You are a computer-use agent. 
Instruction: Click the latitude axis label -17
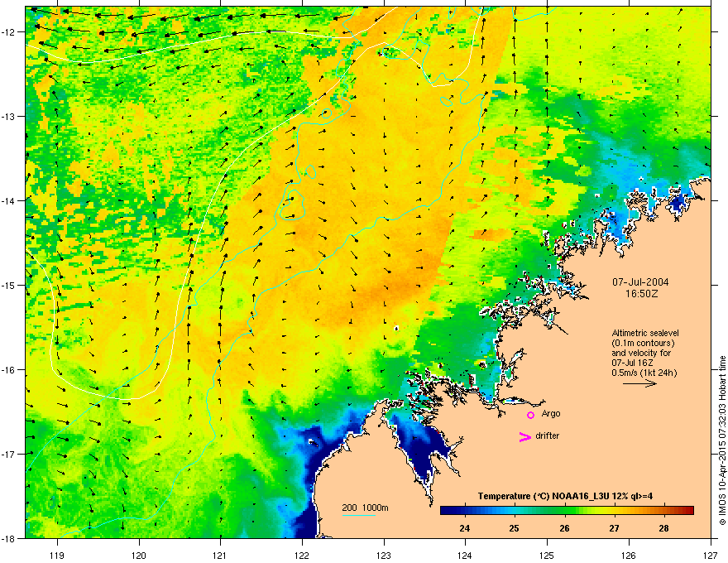point(9,454)
